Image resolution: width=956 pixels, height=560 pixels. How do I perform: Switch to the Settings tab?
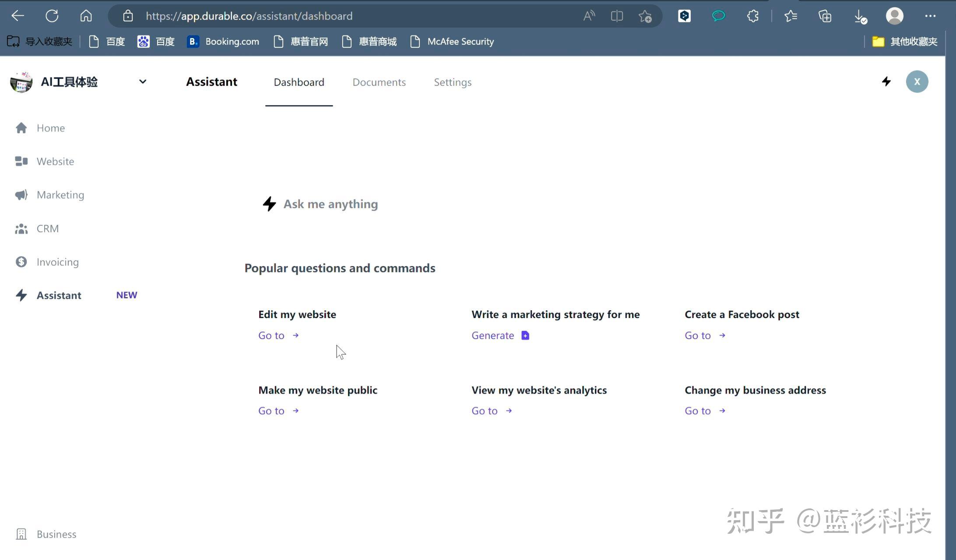(x=453, y=82)
